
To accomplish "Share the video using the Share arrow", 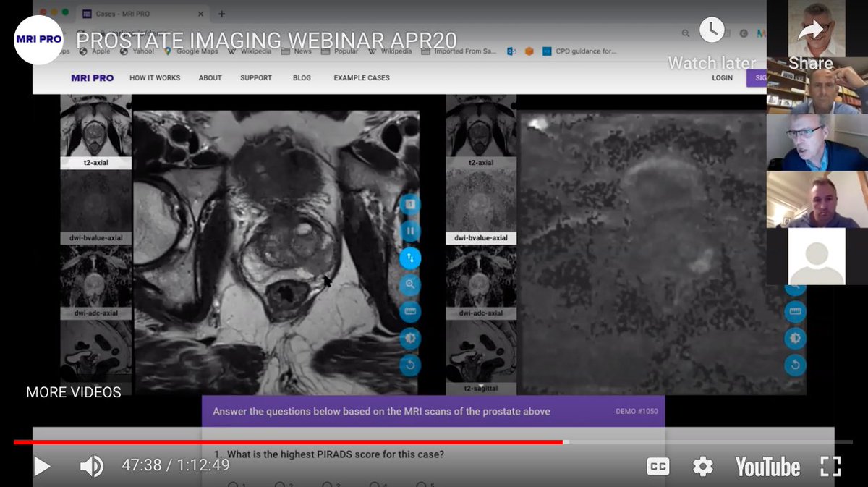I will point(811,29).
